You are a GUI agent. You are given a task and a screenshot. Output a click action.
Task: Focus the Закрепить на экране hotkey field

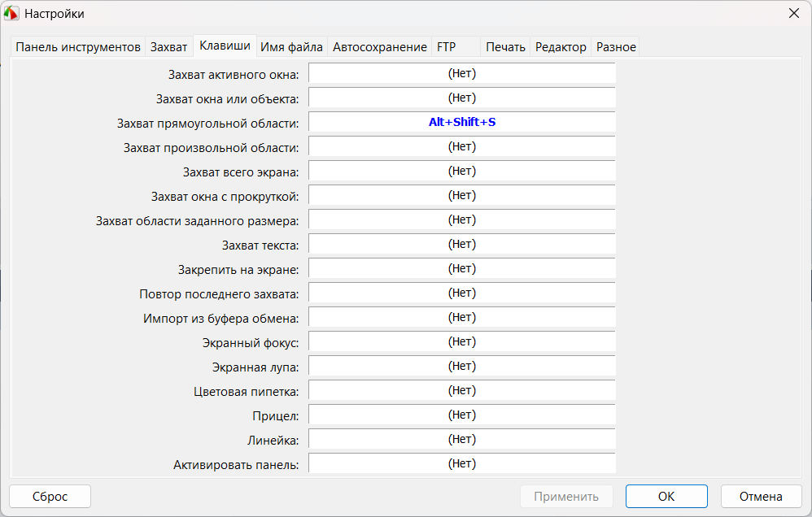click(462, 268)
